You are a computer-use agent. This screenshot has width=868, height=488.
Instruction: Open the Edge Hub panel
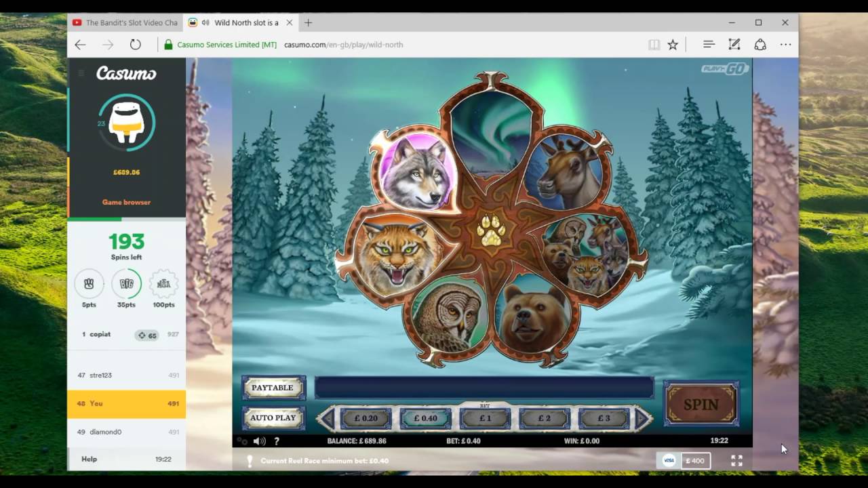click(709, 44)
